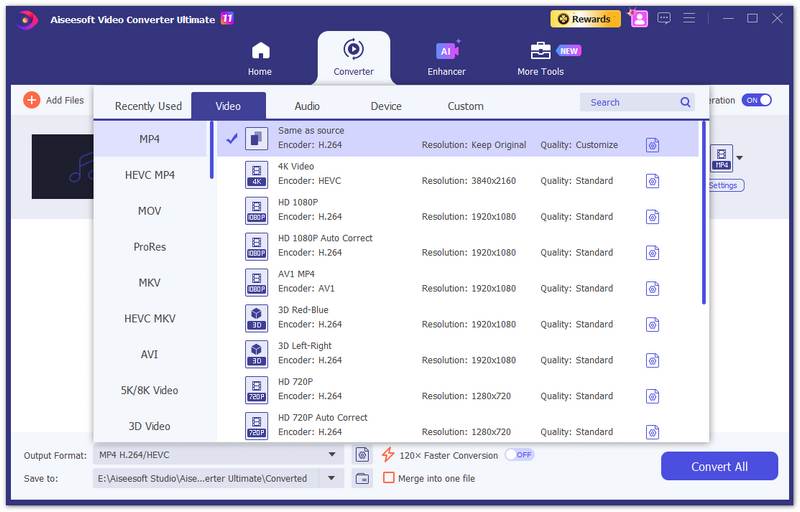Open the hamburger main menu
Screen dimensions: 800x512
(x=689, y=18)
